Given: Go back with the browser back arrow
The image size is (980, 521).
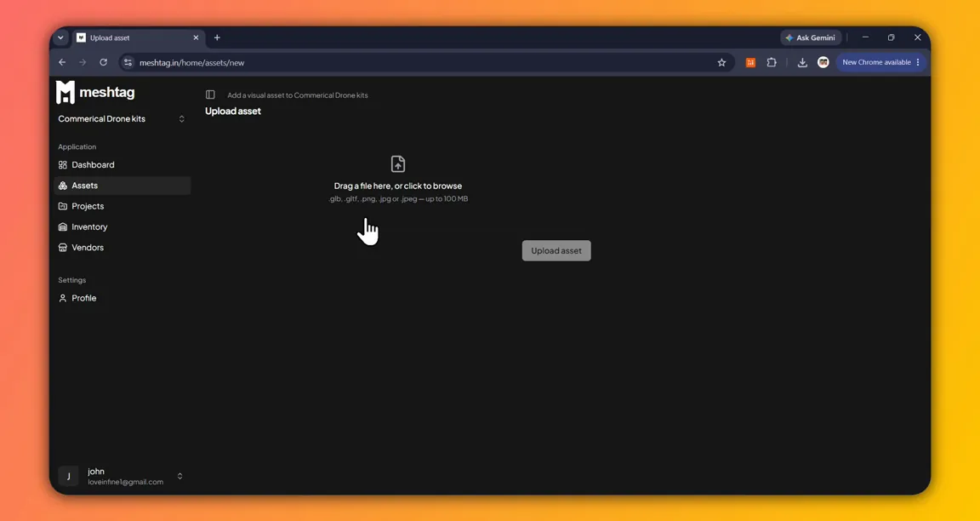Looking at the screenshot, I should [x=62, y=62].
